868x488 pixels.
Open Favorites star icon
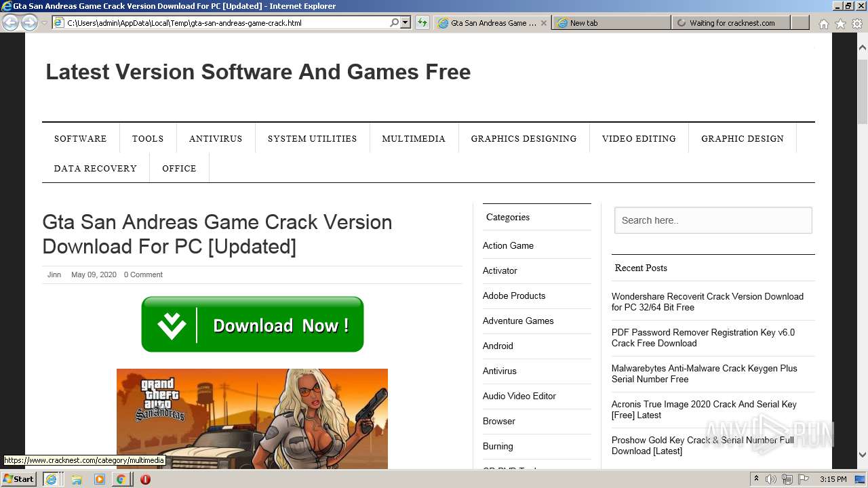[x=840, y=23]
